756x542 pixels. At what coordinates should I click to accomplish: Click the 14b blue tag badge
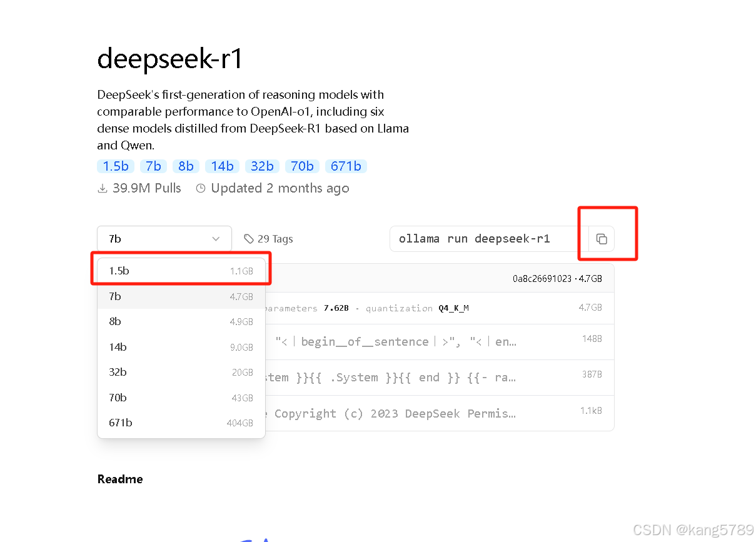coord(222,166)
